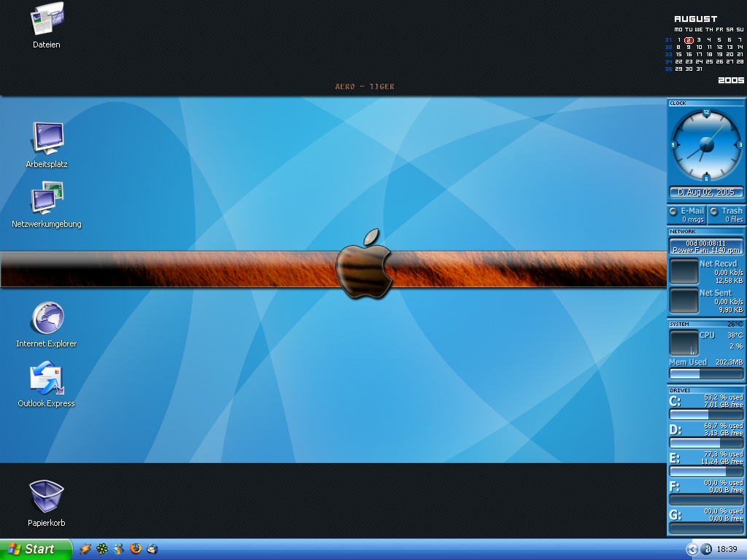747x560 pixels.
Task: Launch Internet Explorer from the desktop
Action: tap(47, 324)
